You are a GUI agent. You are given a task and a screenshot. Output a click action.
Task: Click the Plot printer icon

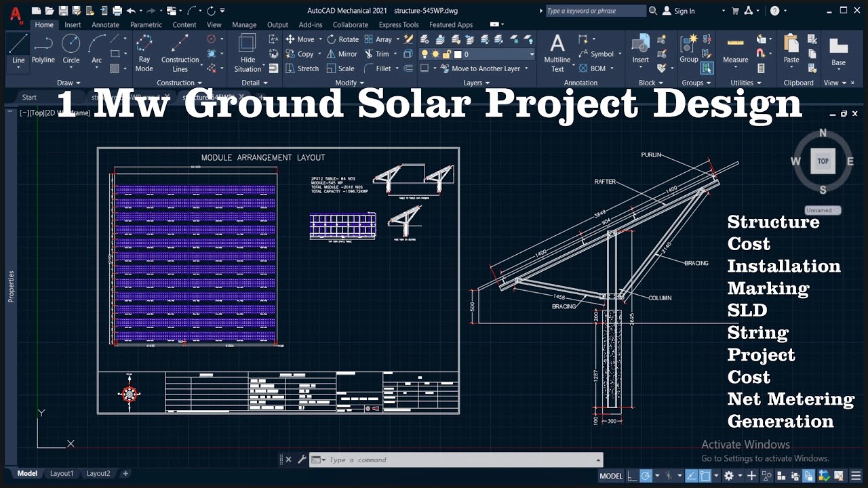click(117, 11)
